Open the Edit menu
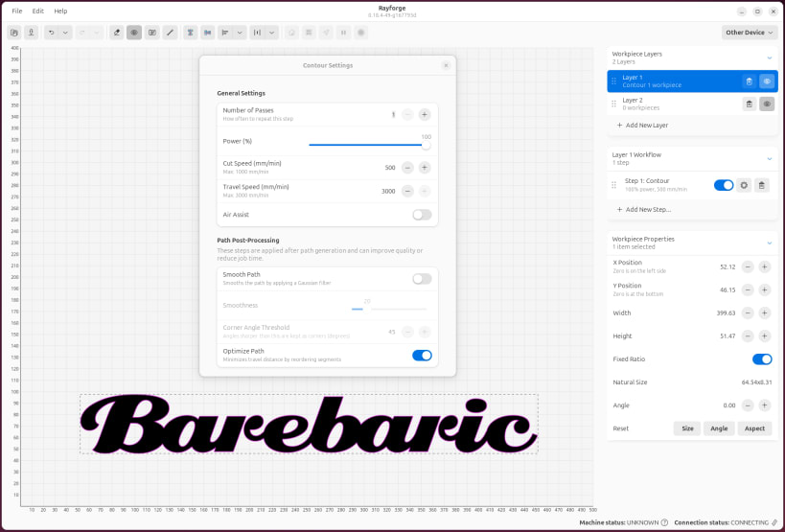Screen dimensions: 785x532 (x=38, y=11)
